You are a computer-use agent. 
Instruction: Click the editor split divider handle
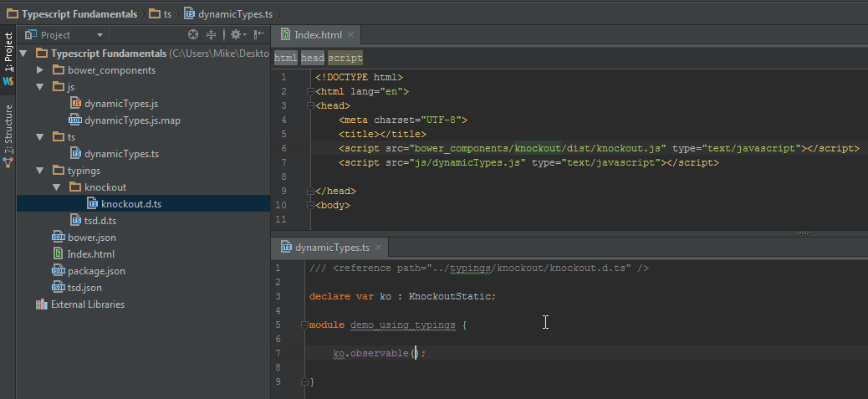click(802, 233)
